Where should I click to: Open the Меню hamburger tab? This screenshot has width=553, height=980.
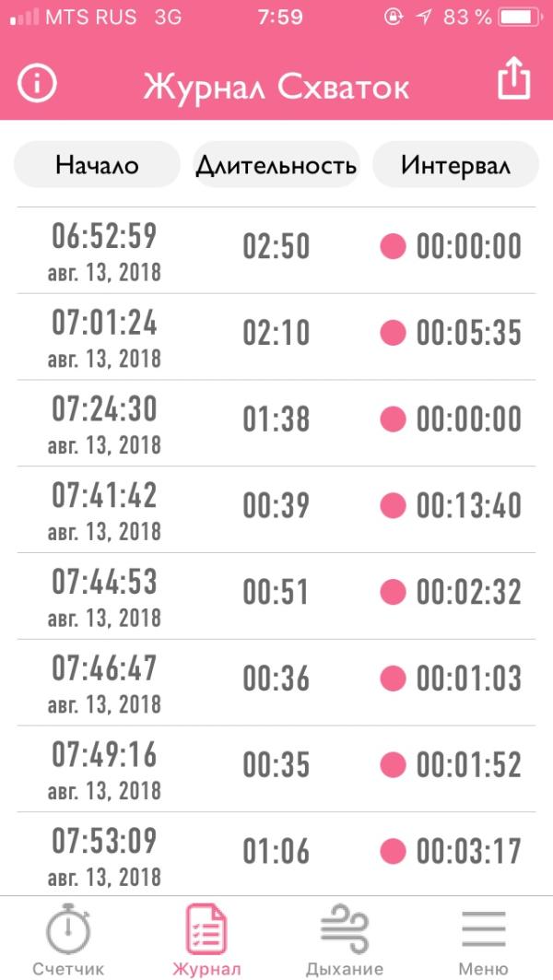point(484,939)
